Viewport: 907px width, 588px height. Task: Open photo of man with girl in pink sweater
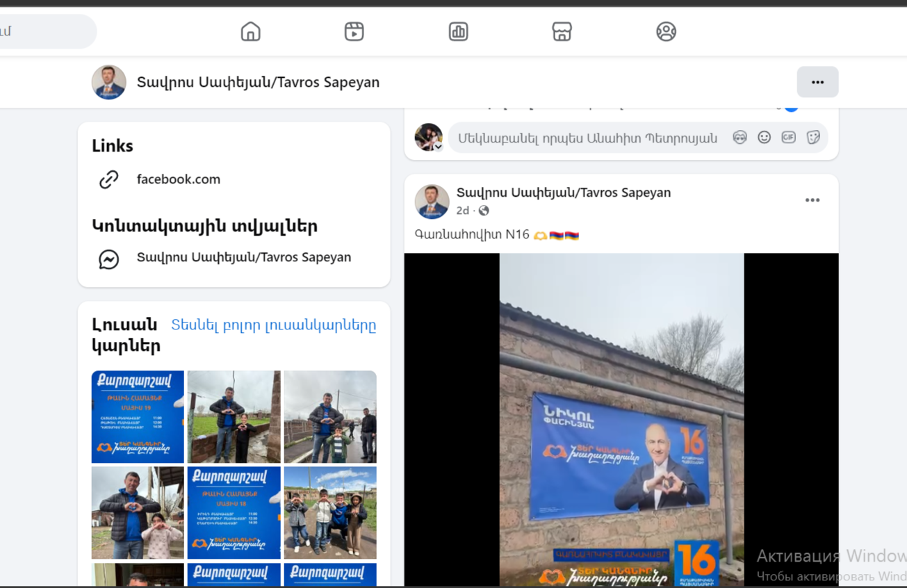[138, 513]
